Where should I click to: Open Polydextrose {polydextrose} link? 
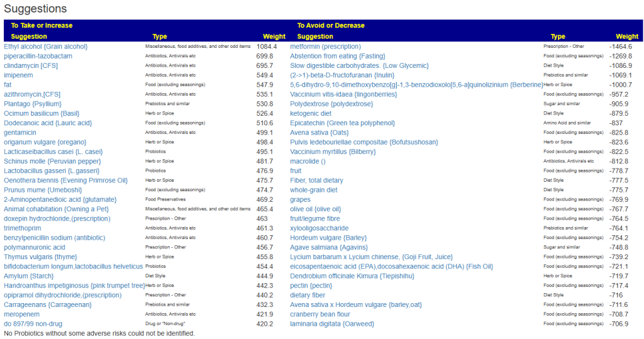click(331, 104)
